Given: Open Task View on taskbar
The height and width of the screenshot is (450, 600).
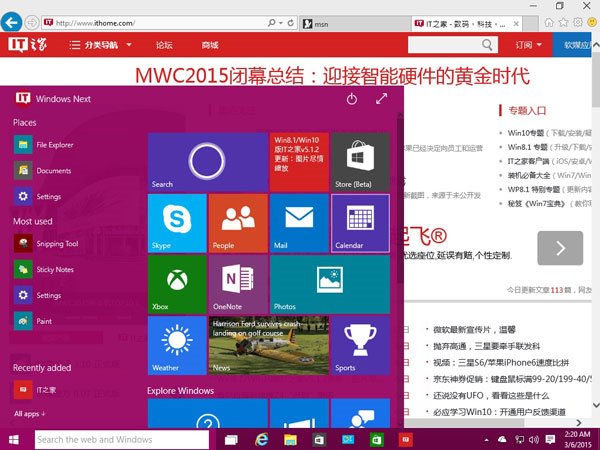Looking at the screenshot, I should click(231, 440).
